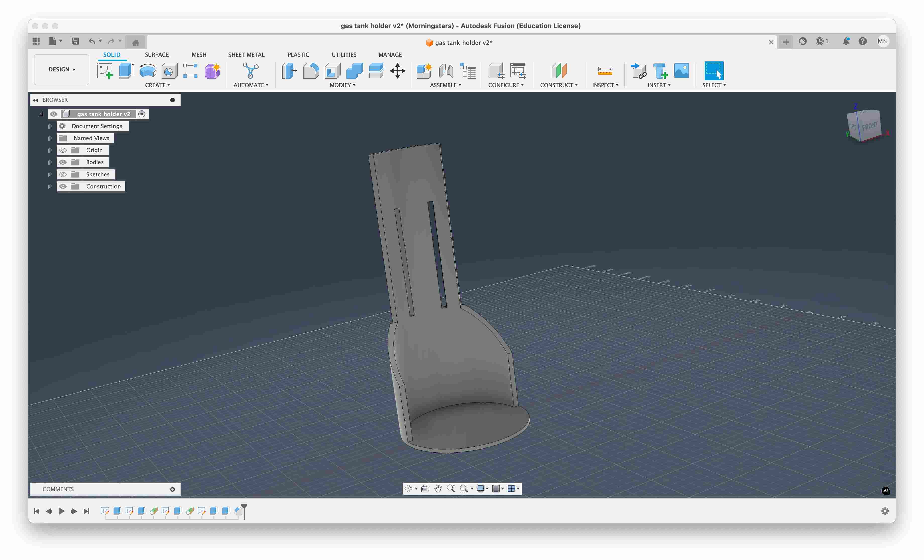The height and width of the screenshot is (560, 924).
Task: Select the Split Body tool
Action: 376,71
